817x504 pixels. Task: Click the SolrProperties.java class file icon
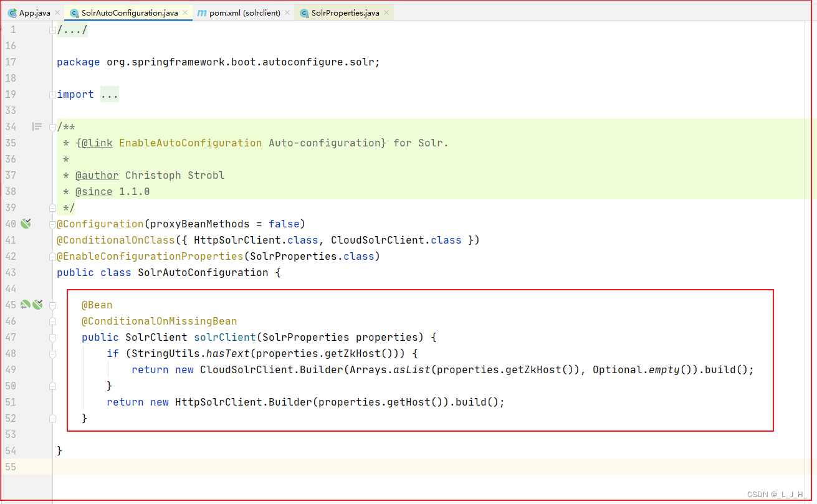[304, 13]
